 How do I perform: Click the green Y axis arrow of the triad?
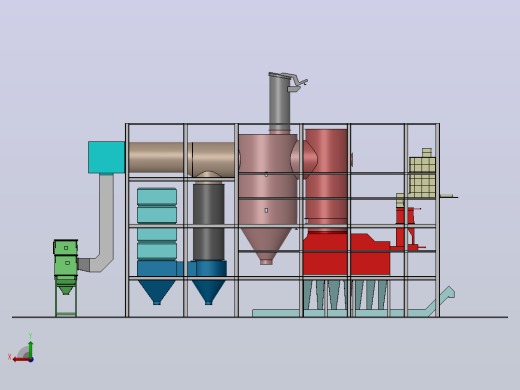[x=31, y=349]
